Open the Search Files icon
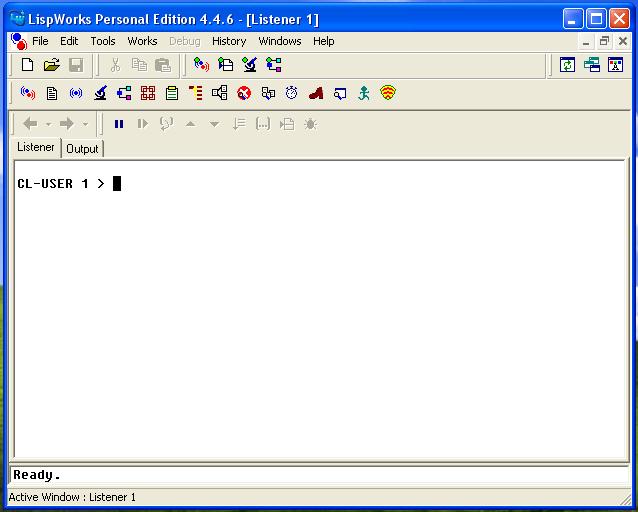The width and height of the screenshot is (638, 512). point(268,93)
